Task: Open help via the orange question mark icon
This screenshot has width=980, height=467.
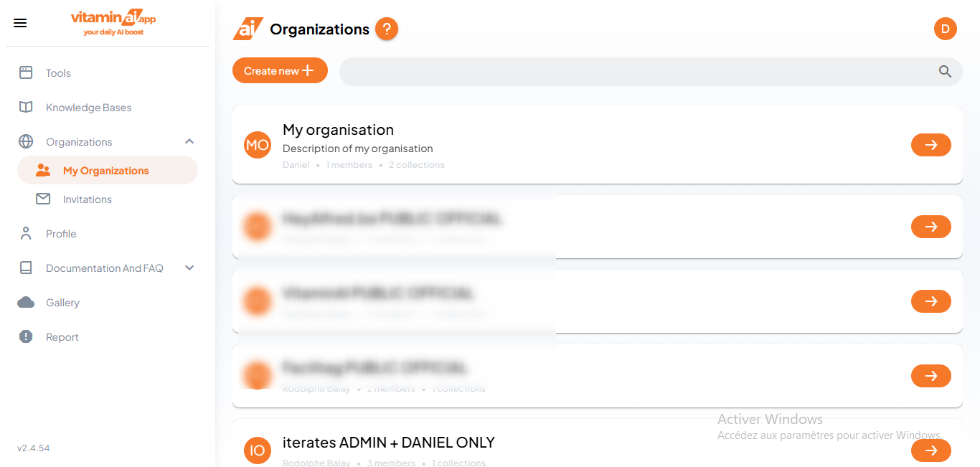Action: [386, 29]
